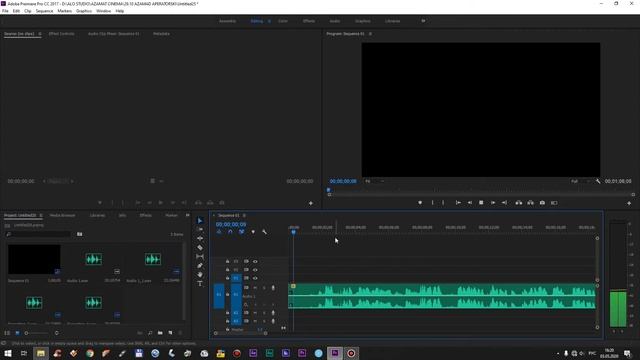Create new bin in Project panel
This screenshot has height=360, width=640.
[160, 333]
